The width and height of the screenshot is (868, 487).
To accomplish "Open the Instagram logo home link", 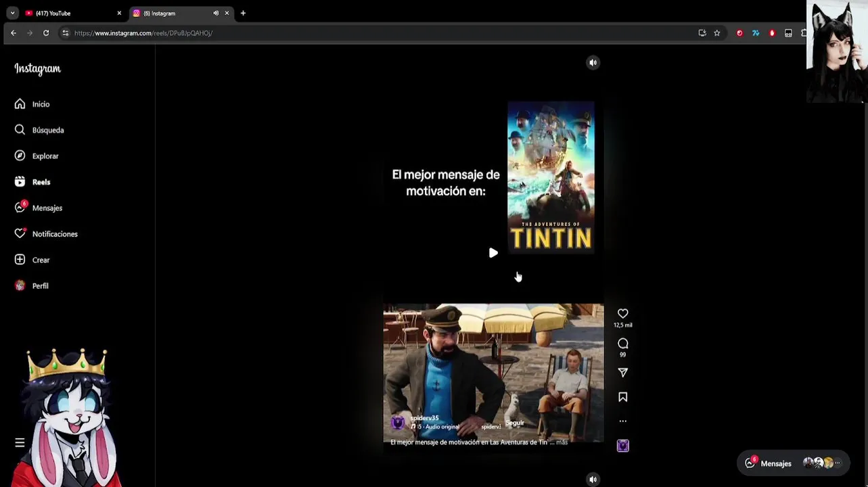I will [38, 69].
